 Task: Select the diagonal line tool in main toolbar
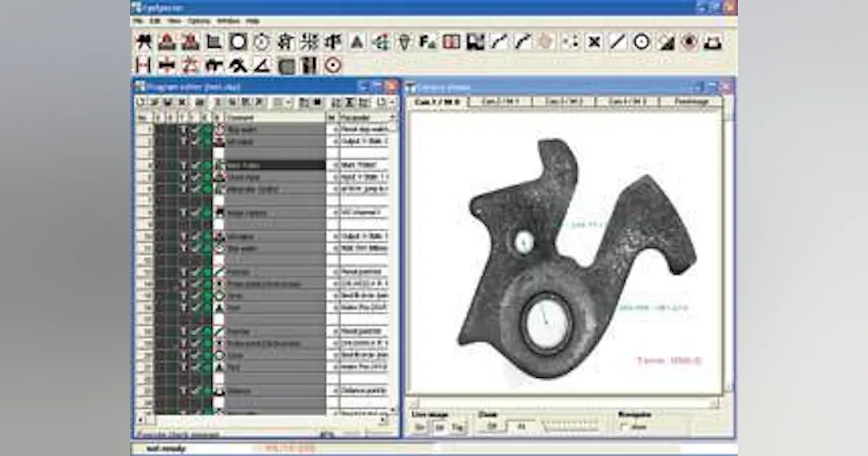(x=617, y=42)
